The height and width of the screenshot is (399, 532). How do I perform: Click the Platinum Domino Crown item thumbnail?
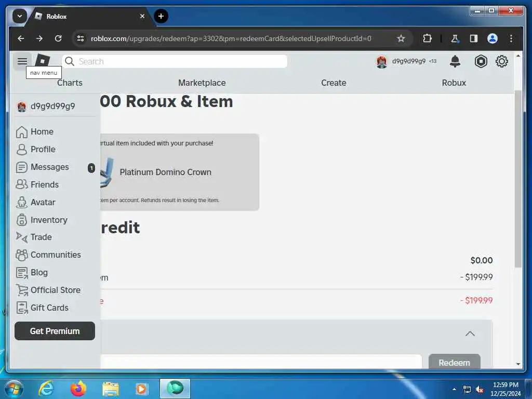coord(107,172)
